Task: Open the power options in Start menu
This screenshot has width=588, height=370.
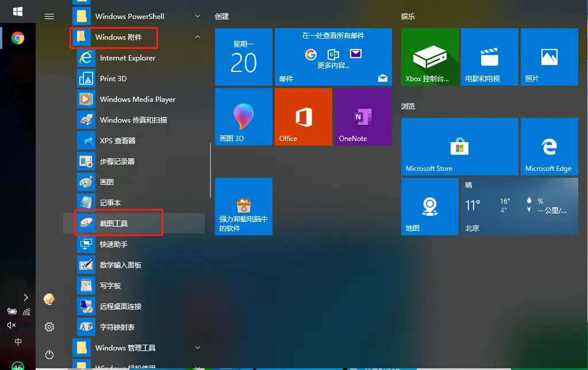Action: tap(49, 354)
